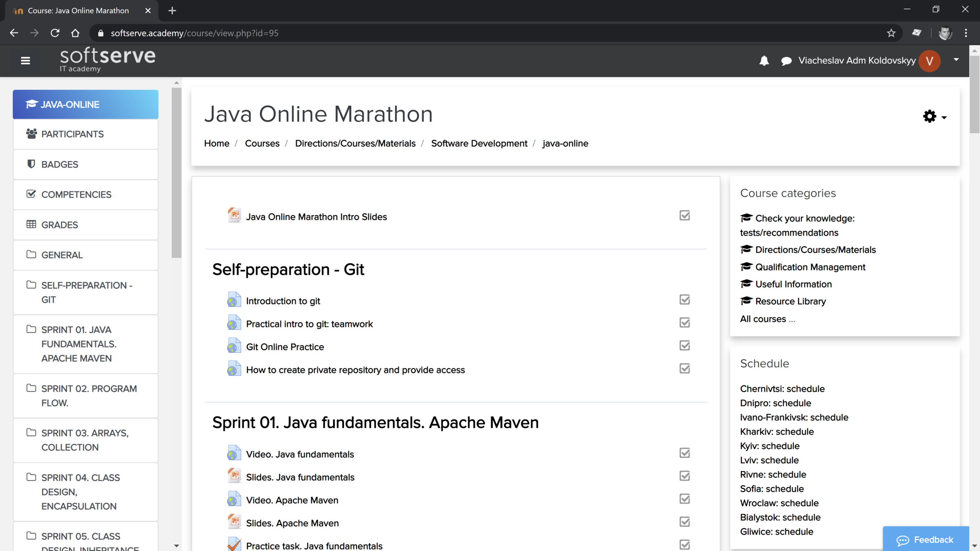The image size is (980, 551).
Task: Click the Feedback button
Action: tap(925, 540)
